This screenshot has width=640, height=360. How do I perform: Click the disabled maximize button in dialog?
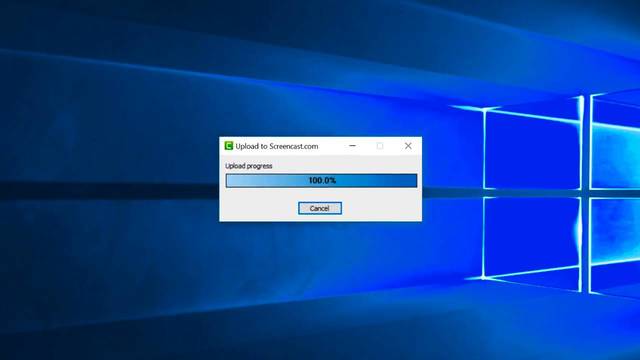point(380,146)
